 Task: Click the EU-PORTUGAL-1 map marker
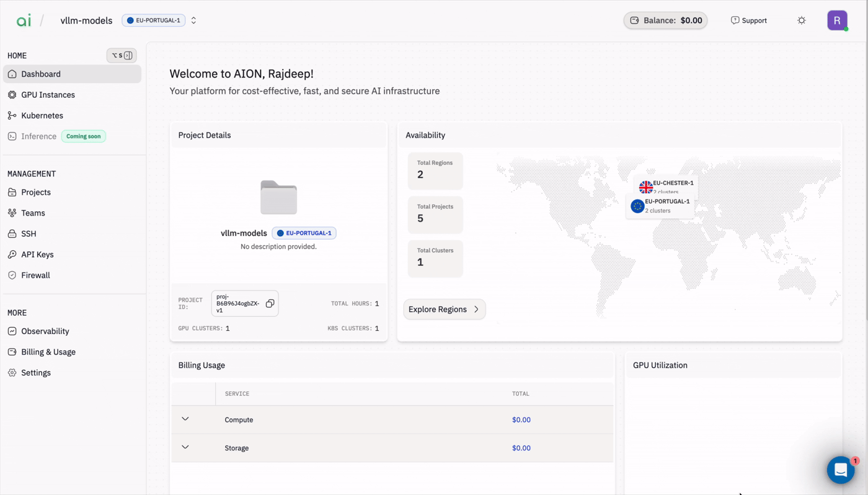pos(637,206)
